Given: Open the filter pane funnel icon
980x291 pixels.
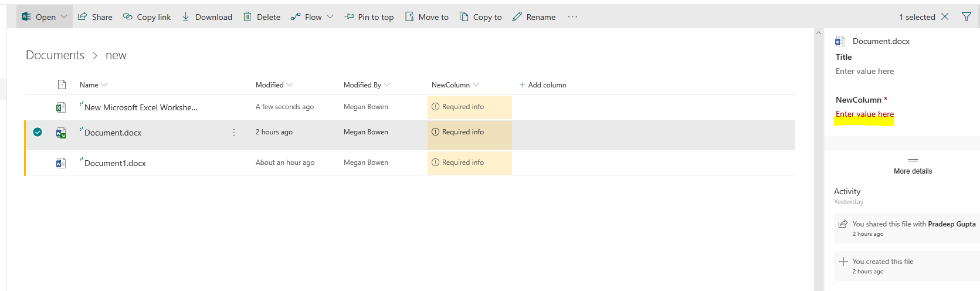Looking at the screenshot, I should click(x=967, y=16).
